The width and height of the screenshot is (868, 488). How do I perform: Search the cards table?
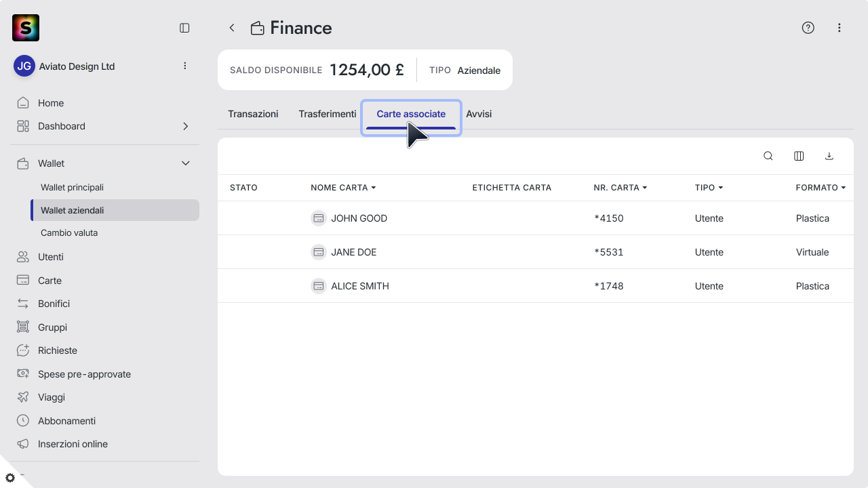[768, 156]
